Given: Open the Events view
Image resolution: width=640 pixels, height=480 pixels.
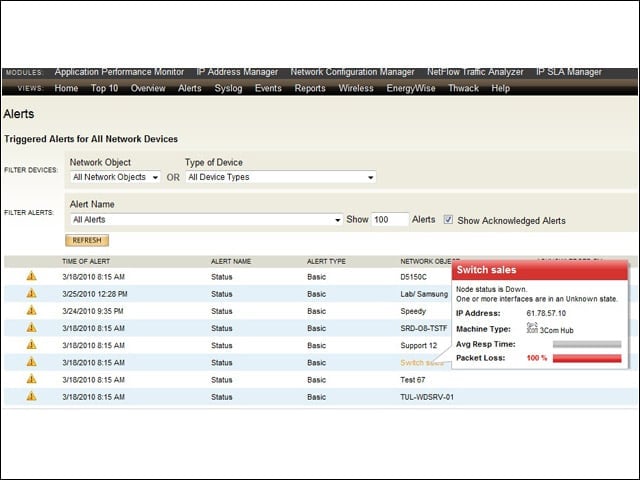Looking at the screenshot, I should (268, 88).
